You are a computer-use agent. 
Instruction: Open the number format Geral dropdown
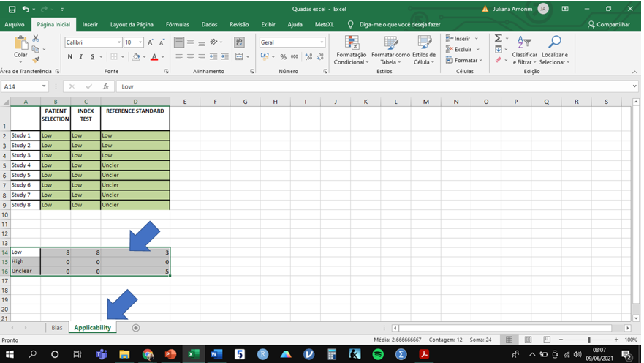[x=322, y=42]
